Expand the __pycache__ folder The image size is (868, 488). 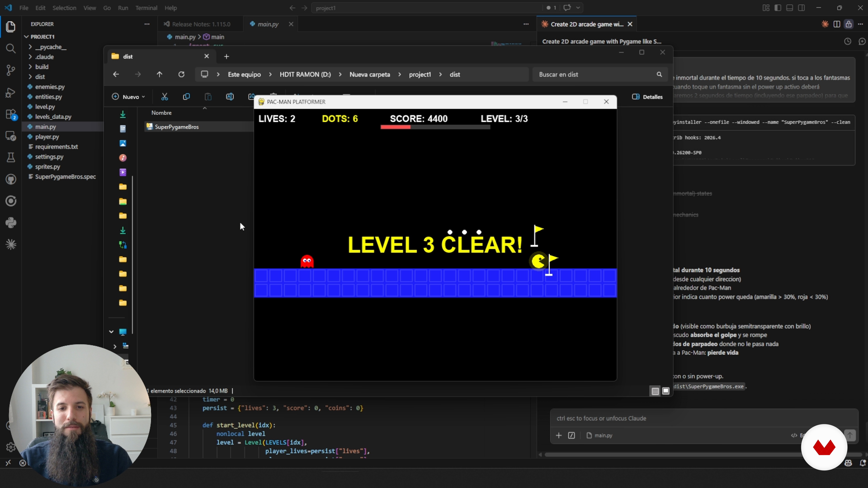30,47
